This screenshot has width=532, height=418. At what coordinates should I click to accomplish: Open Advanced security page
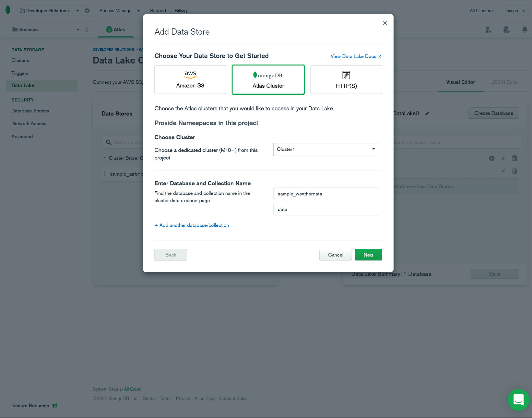click(x=22, y=136)
